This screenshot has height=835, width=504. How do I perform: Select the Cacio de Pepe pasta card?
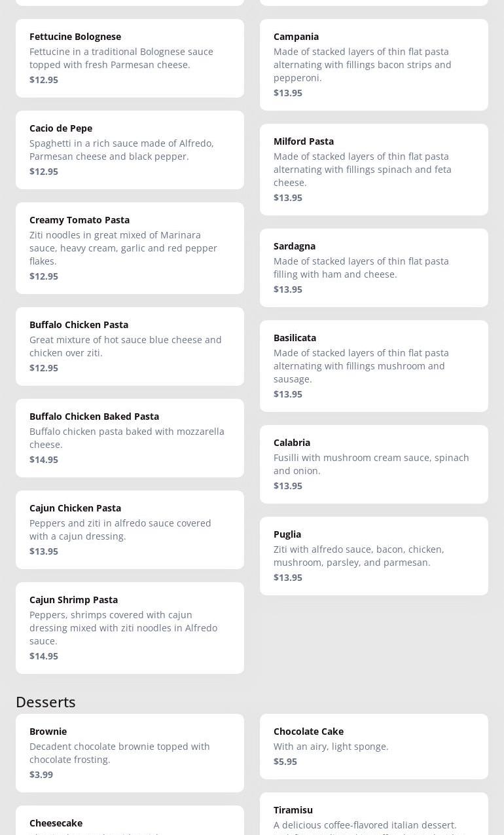pos(130,150)
